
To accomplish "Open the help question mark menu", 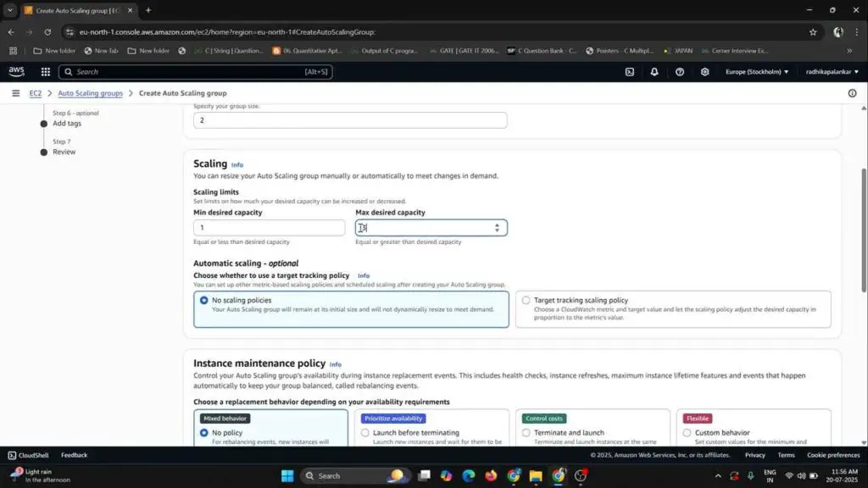I will 679,71.
